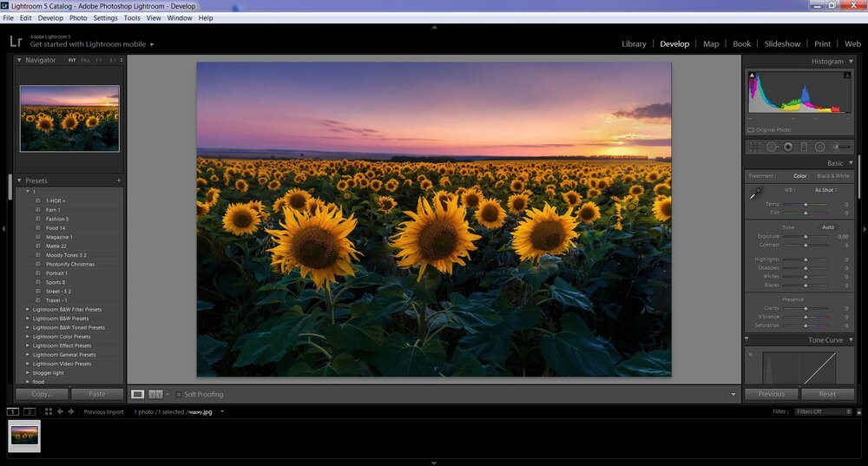
Task: Choose the Radial Filter tool
Action: (x=820, y=147)
